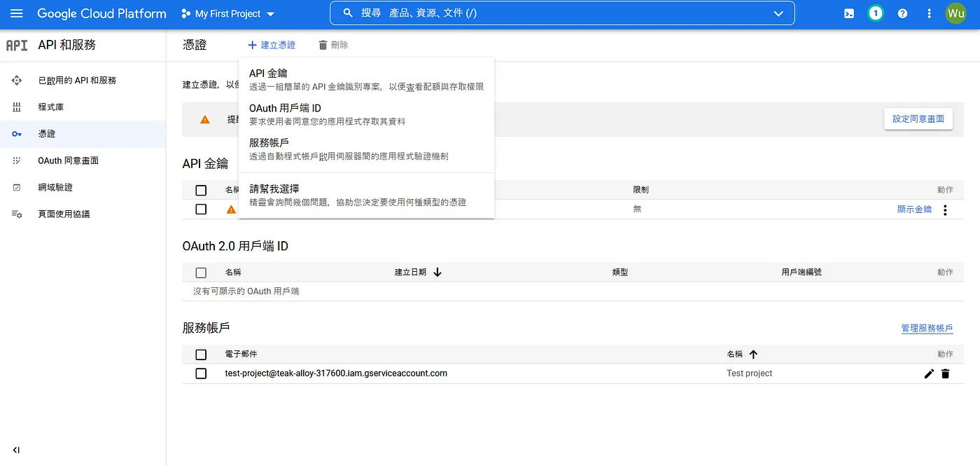Collapse the sidebar using the bottom arrow icon
The width and height of the screenshot is (980, 466).
tap(16, 450)
